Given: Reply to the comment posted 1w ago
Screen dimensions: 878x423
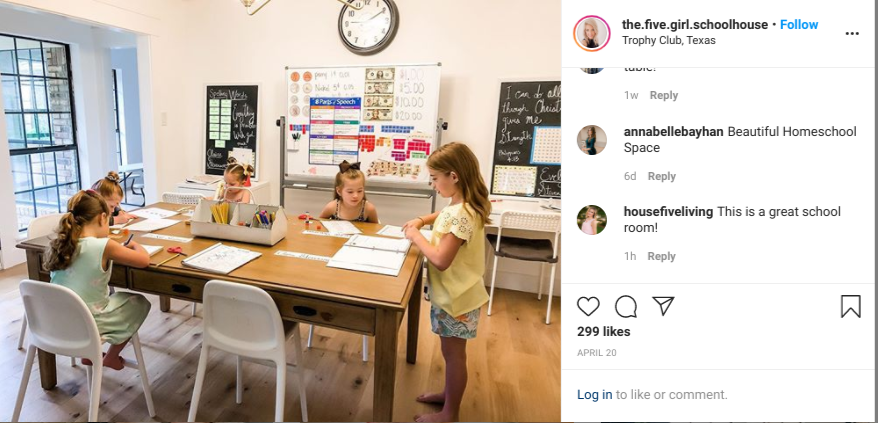Looking at the screenshot, I should coord(664,95).
